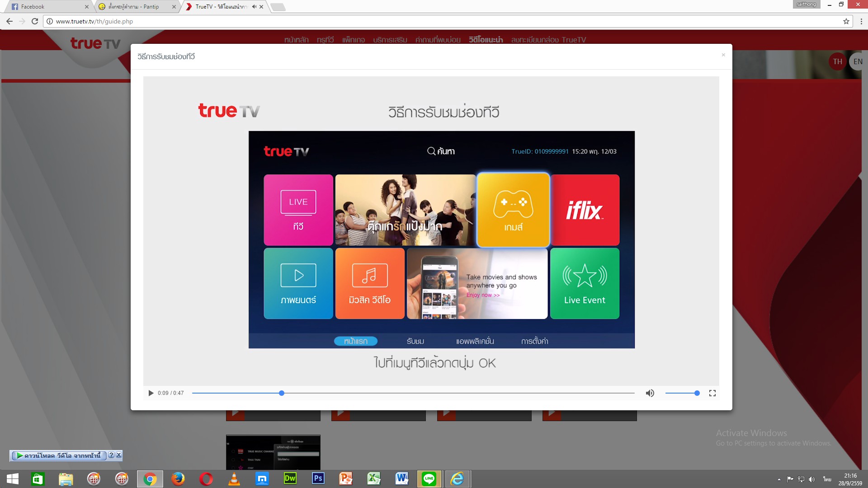Open หน้าหลัก in the site navigation
868x488 pixels.
(297, 40)
